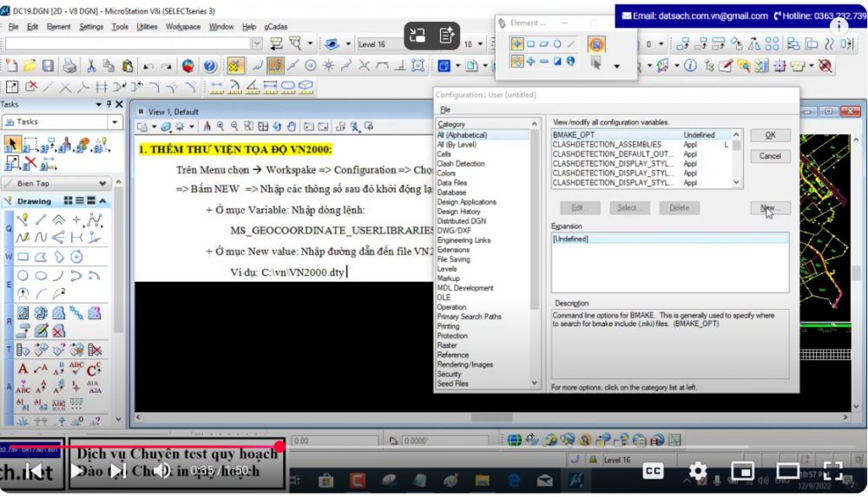Screen dimensions: 868x497
Task: Expand the Bien Tap task group
Action: [x=102, y=183]
